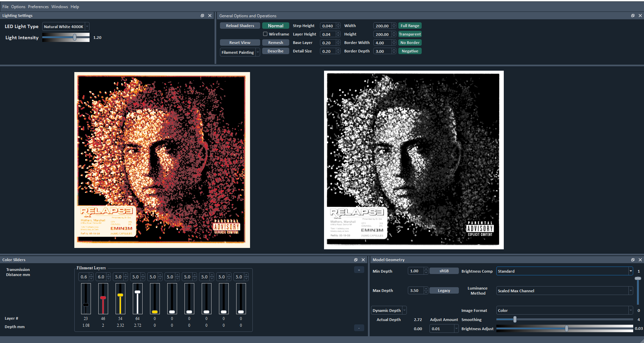The width and height of the screenshot is (644, 343).
Task: Click the float icon on Lighting Settings panel
Action: pyautogui.click(x=203, y=16)
